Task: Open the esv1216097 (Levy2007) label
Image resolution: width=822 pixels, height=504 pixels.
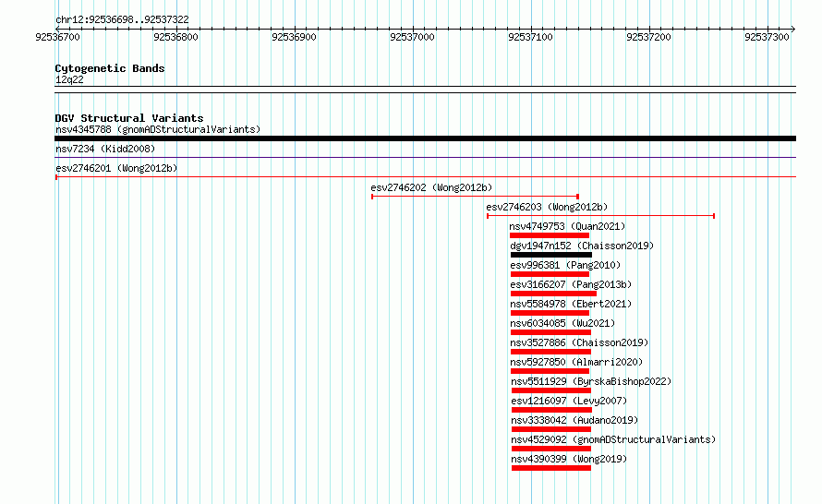Action: (569, 401)
